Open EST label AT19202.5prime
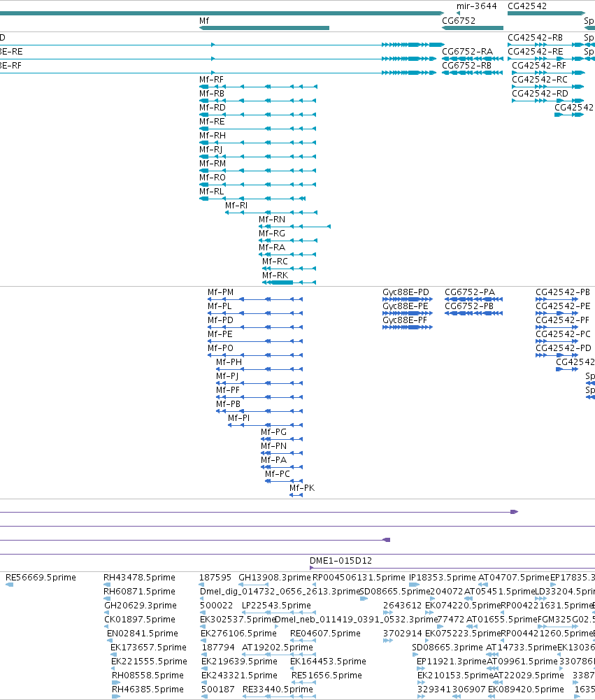Image resolution: width=595 pixels, height=700 pixels. click(x=277, y=648)
